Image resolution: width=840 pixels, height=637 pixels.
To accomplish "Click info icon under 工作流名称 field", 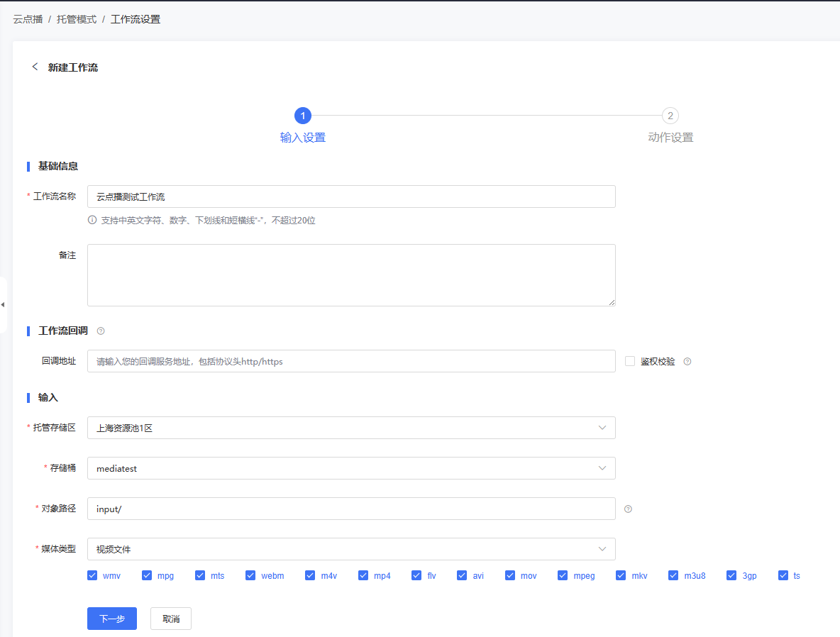I will pos(92,220).
